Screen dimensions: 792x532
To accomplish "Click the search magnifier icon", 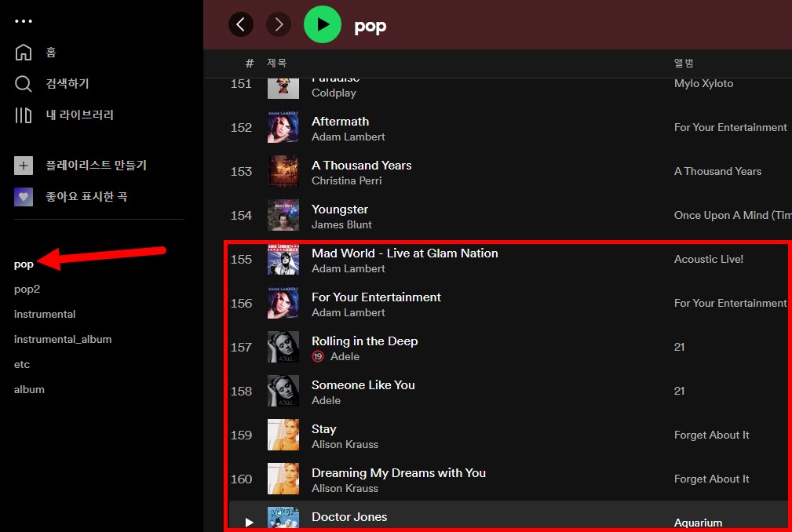I will pos(24,84).
